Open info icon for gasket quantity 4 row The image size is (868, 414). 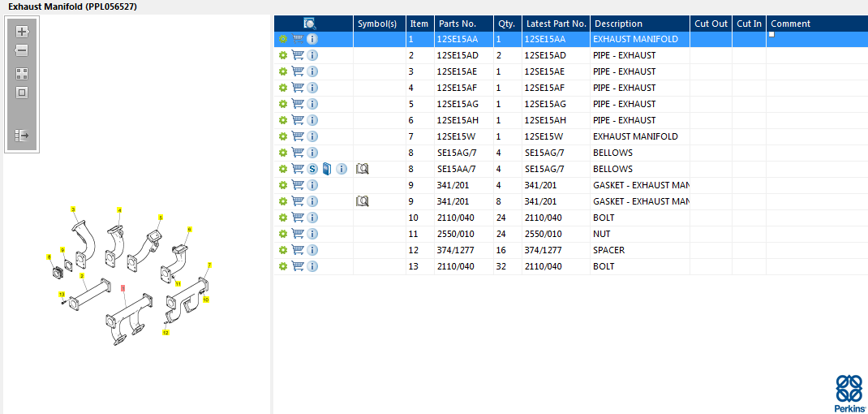[x=312, y=184]
